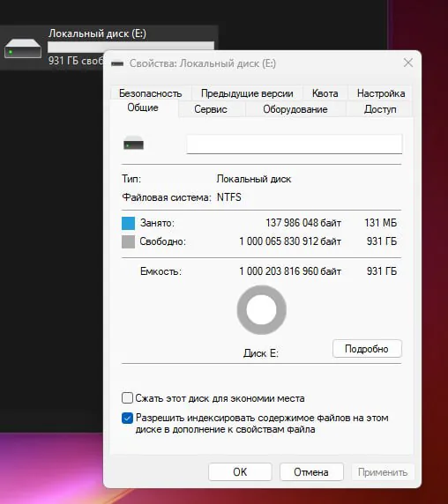Switch to the Оборудование tab
Viewport: 448px width, 504px height.
point(295,109)
